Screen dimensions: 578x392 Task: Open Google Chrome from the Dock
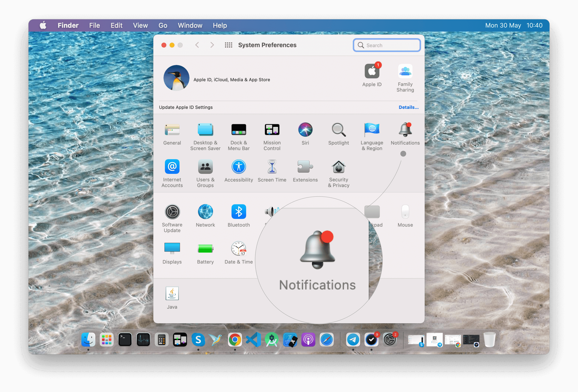point(235,340)
